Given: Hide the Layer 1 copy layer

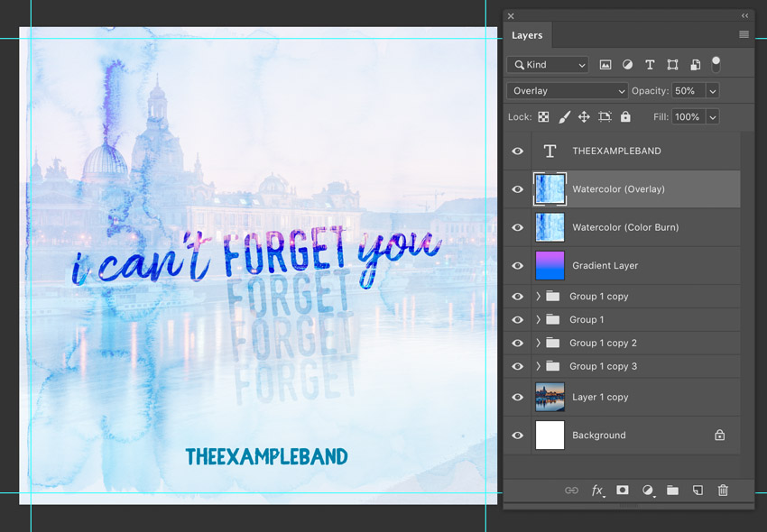Looking at the screenshot, I should point(518,397).
